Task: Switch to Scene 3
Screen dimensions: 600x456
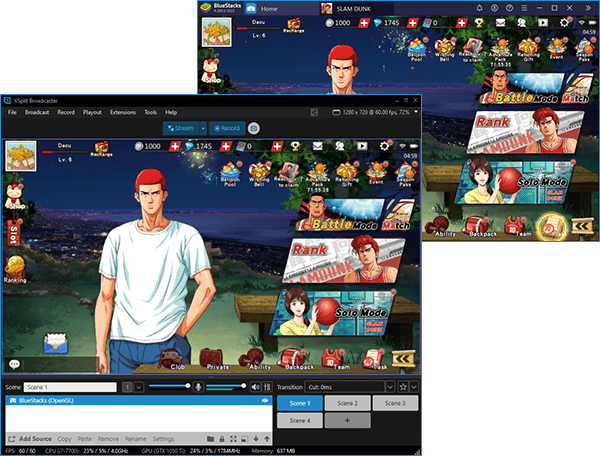Action: (395, 403)
